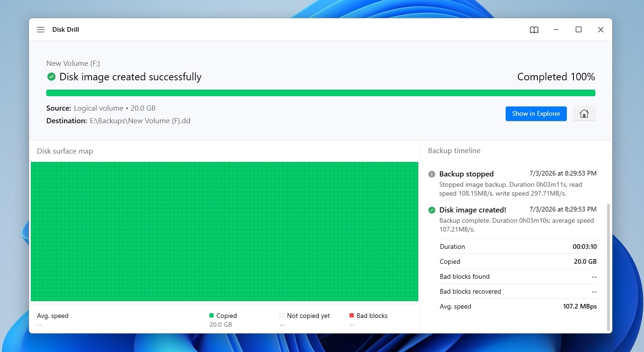The image size is (644, 352).
Task: Click the green success checkmark icon
Action: point(51,77)
